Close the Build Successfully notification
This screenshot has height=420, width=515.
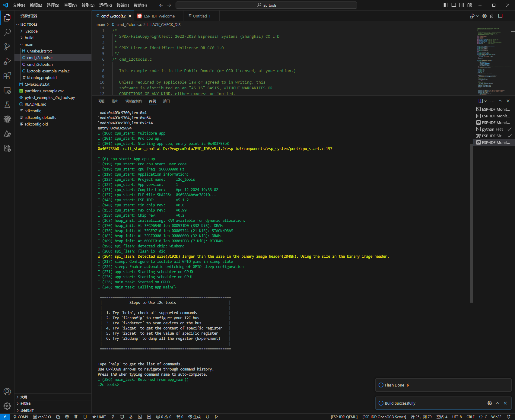505,403
